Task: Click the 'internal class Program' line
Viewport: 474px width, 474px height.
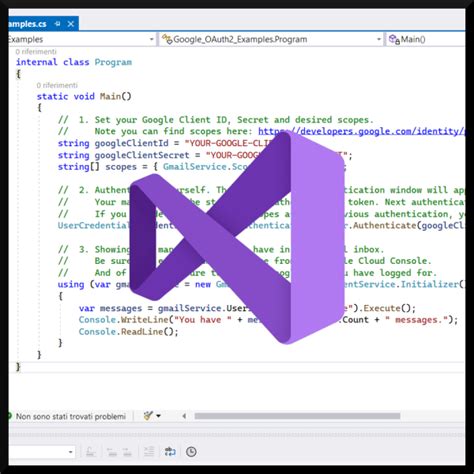Action: click(x=74, y=62)
